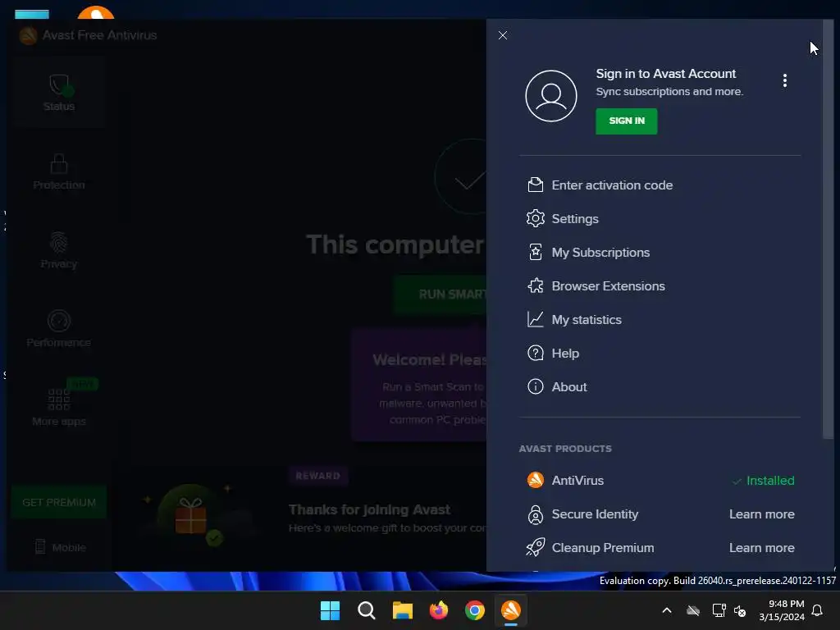Click the green SIGN IN button
840x630 pixels.
point(626,121)
